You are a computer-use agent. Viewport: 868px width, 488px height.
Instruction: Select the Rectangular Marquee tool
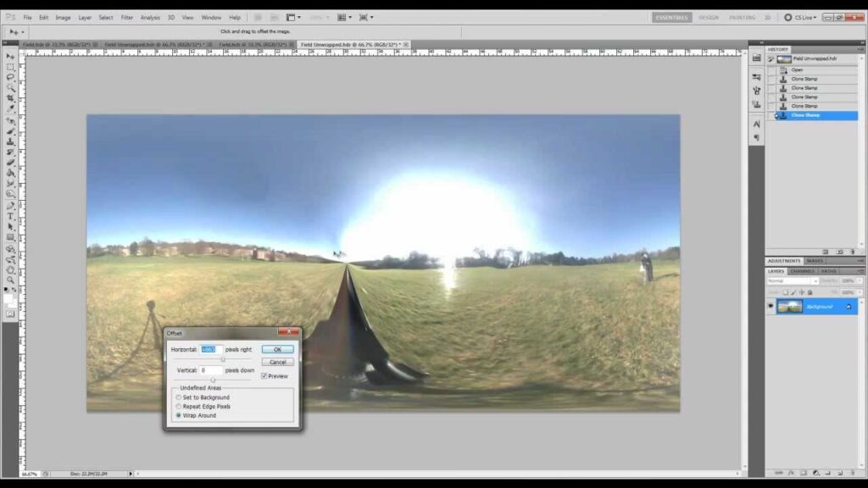coord(10,66)
